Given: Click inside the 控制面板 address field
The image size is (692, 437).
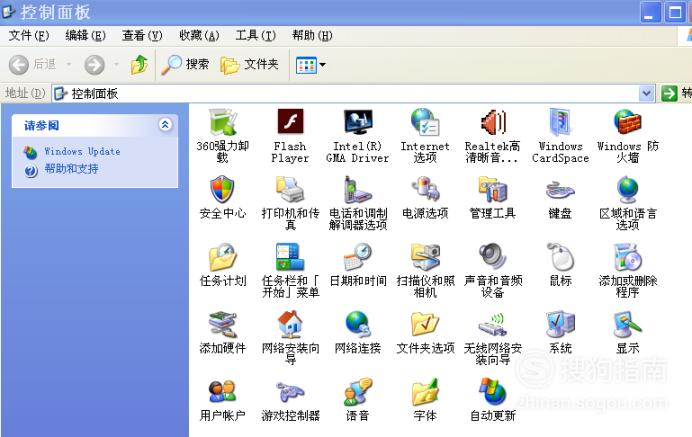Looking at the screenshot, I should point(346,94).
